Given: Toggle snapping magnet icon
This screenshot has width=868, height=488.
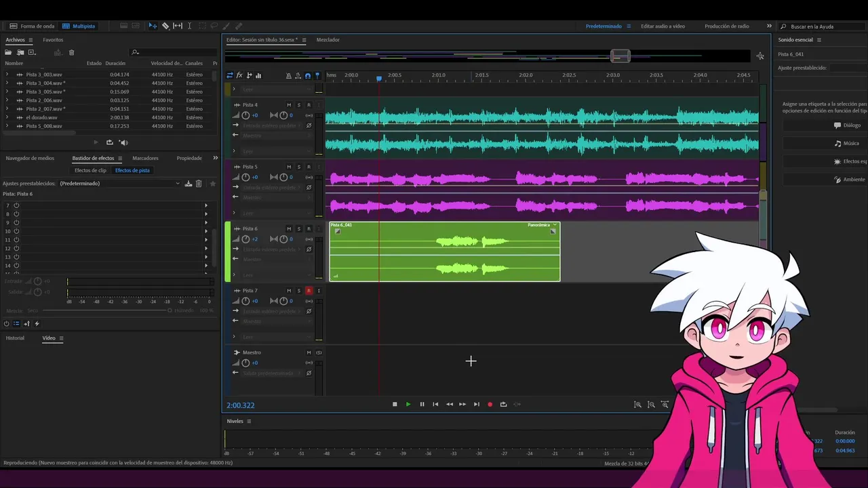Looking at the screenshot, I should [x=308, y=75].
